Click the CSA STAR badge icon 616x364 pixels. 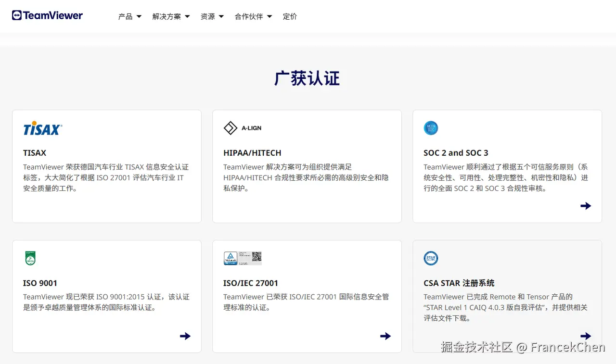pos(431,258)
